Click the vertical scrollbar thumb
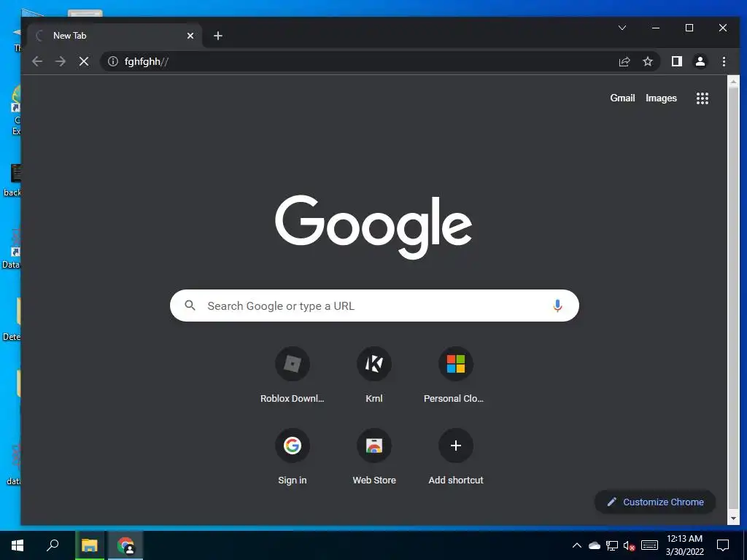The height and width of the screenshot is (560, 747). click(734, 297)
